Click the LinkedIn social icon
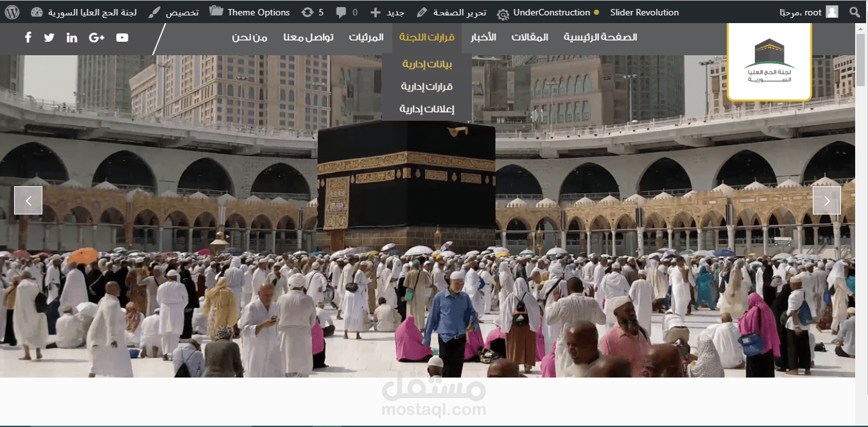The height and width of the screenshot is (427, 868). tap(71, 37)
